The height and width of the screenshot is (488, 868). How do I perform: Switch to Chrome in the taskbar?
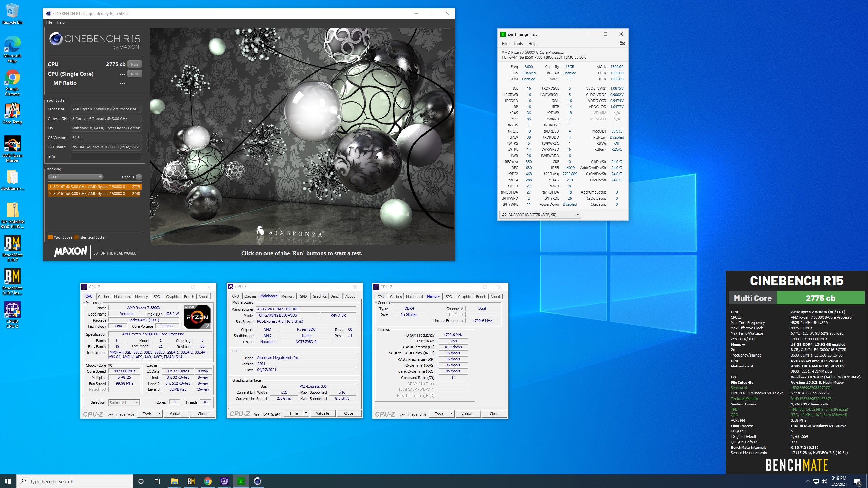pos(208,481)
